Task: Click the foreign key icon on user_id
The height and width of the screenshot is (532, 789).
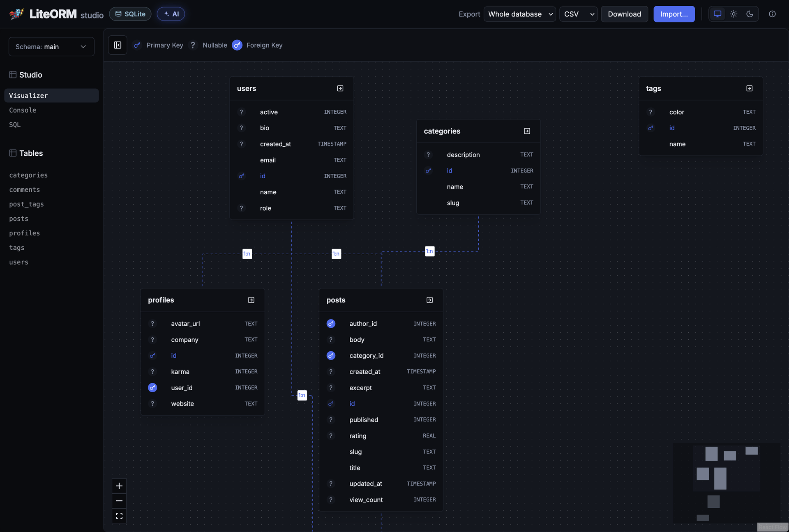Action: [152, 388]
